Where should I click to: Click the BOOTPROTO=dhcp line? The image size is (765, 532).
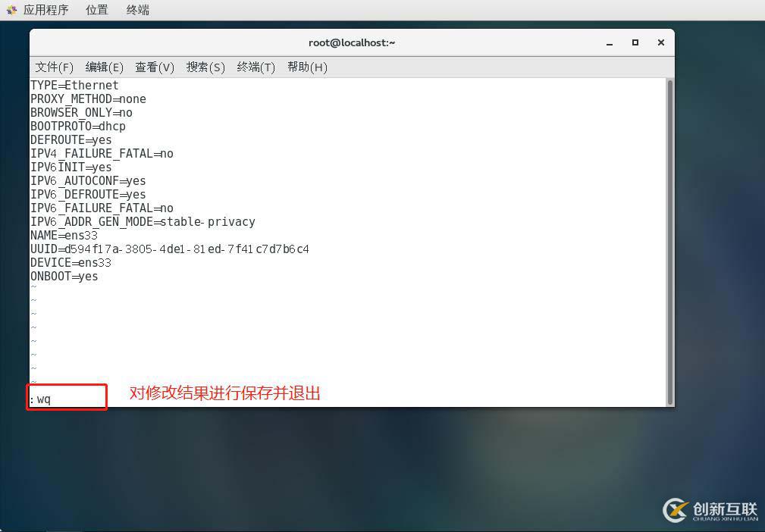pyautogui.click(x=78, y=127)
